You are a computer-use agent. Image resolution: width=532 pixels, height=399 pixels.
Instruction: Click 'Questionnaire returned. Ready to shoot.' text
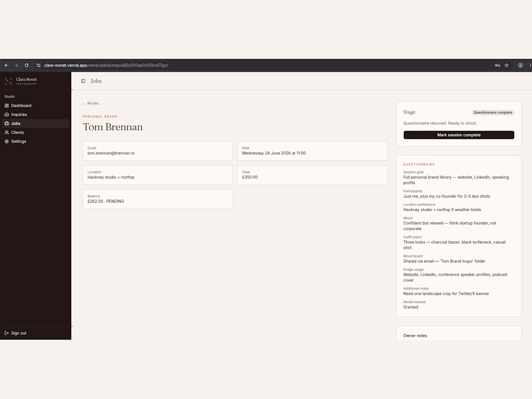440,123
